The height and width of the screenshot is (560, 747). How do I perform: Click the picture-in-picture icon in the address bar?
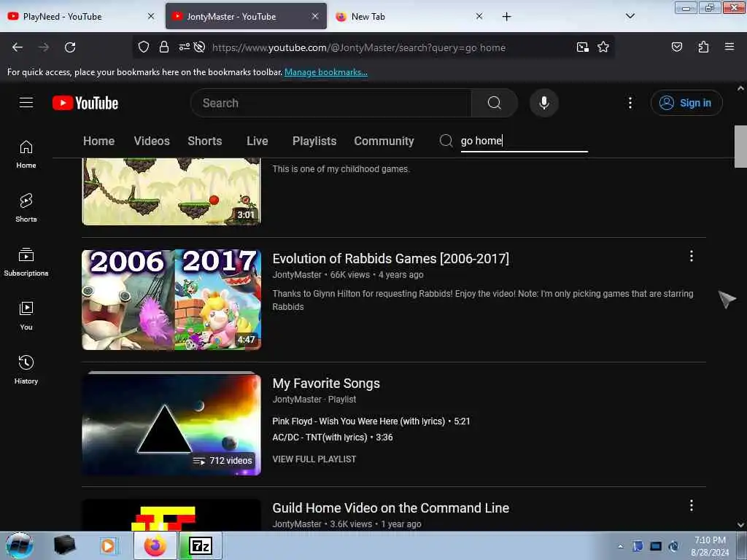click(x=582, y=47)
